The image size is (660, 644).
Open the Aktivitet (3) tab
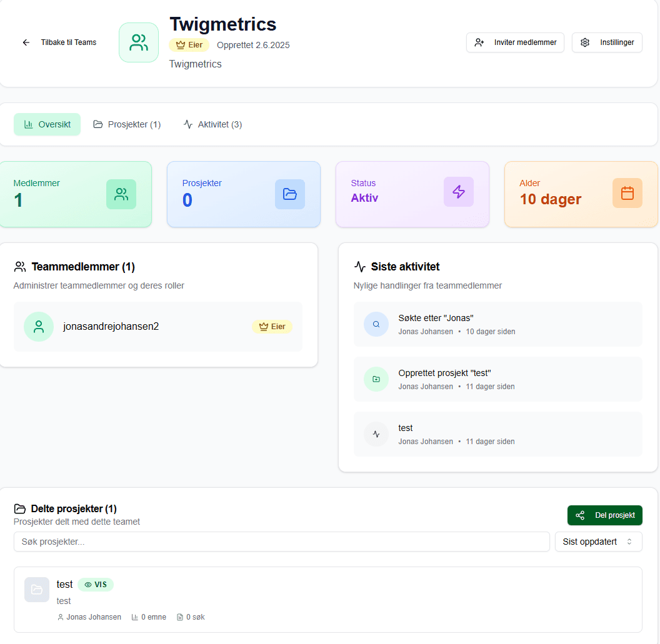click(x=212, y=124)
